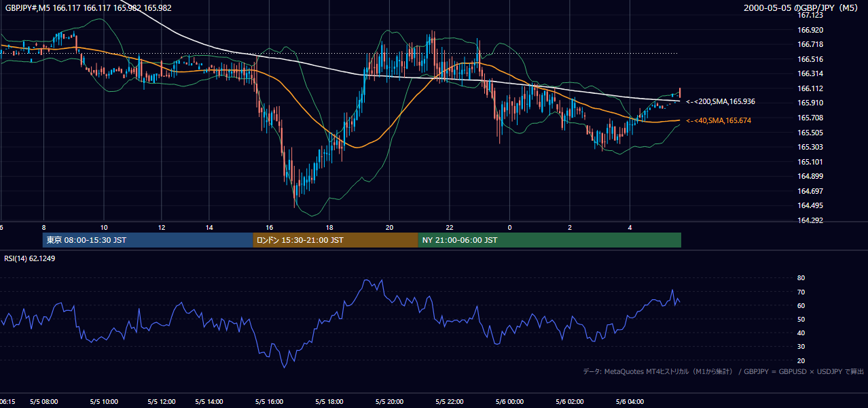Screen dimensions: 868x408
Task: Click the price axis value 164.495
Action: point(810,205)
